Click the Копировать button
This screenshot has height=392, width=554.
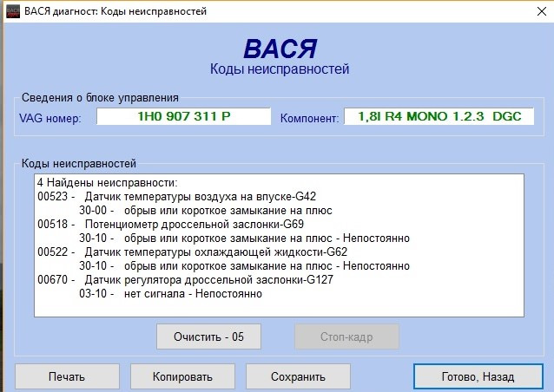[182, 376]
